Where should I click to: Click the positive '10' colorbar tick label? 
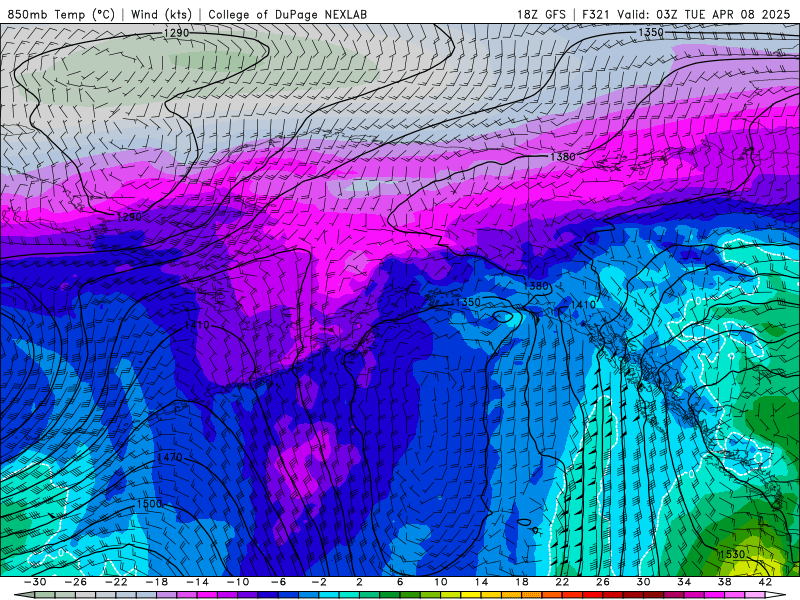pyautogui.click(x=441, y=582)
